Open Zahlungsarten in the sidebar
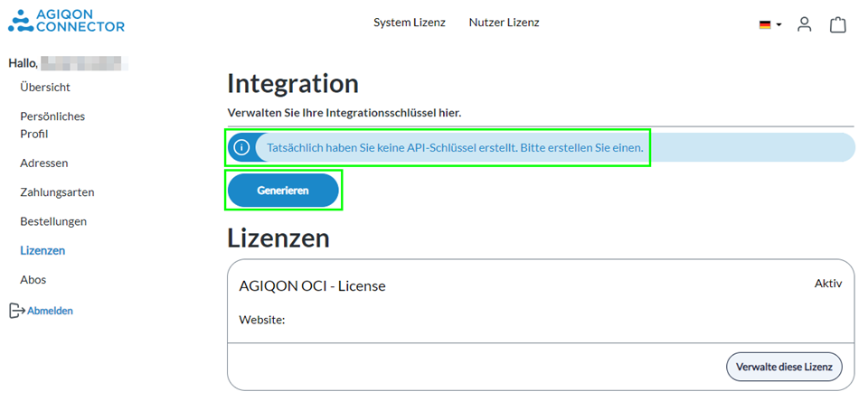868x401 pixels. (x=57, y=192)
